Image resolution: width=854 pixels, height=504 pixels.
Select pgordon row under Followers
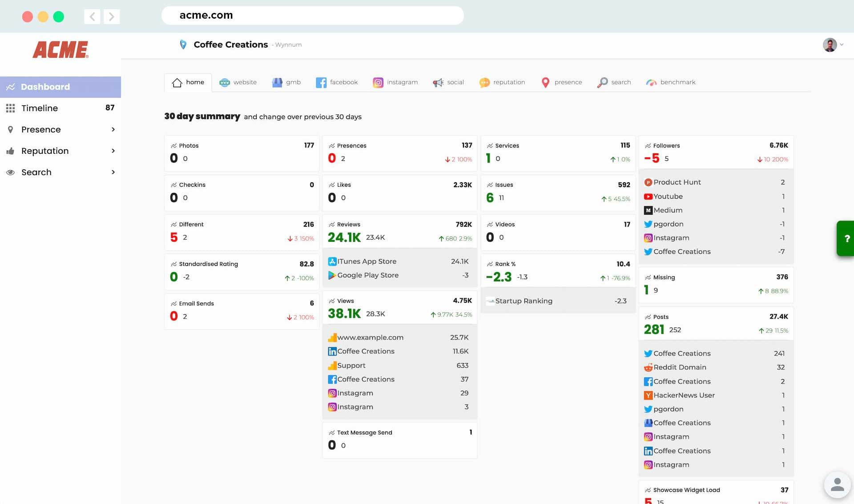715,224
